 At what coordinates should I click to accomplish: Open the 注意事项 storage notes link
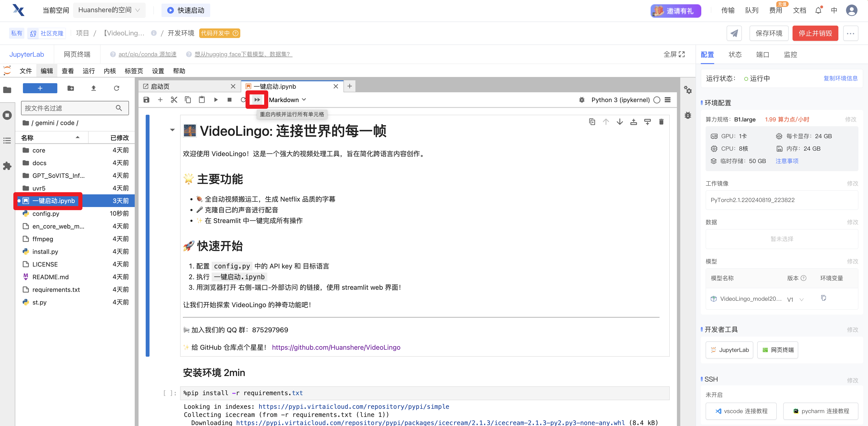[x=787, y=161]
